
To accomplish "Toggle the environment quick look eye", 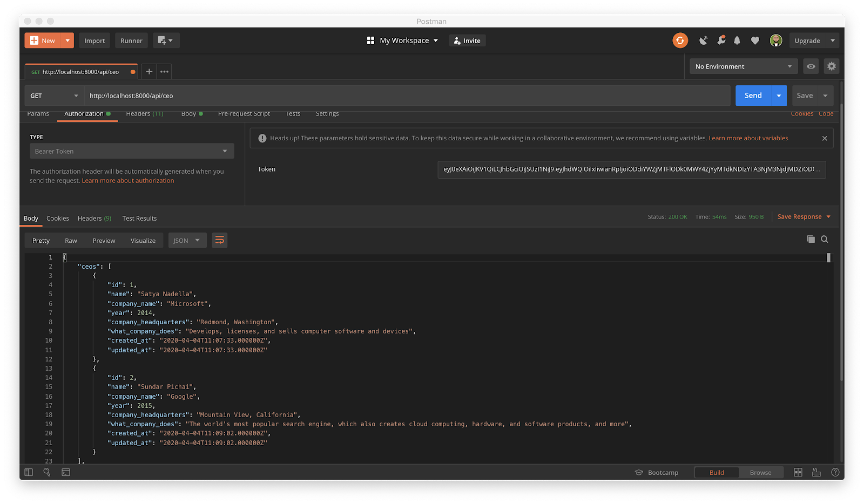I will coord(811,66).
